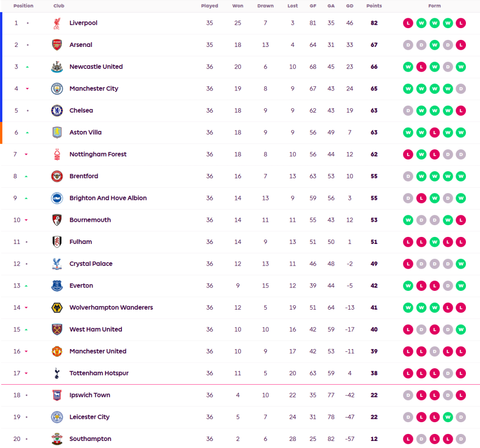Sort by the Position column header
The height and width of the screenshot is (448, 480).
[x=23, y=6]
